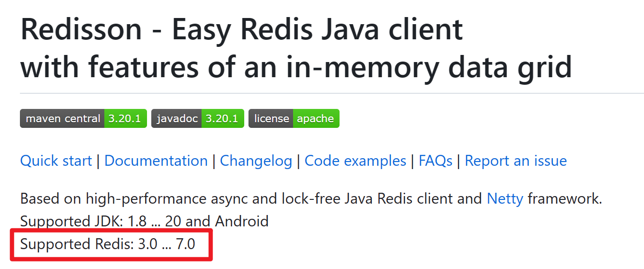The image size is (644, 269).
Task: Follow the Netty framework link
Action: coord(505,198)
